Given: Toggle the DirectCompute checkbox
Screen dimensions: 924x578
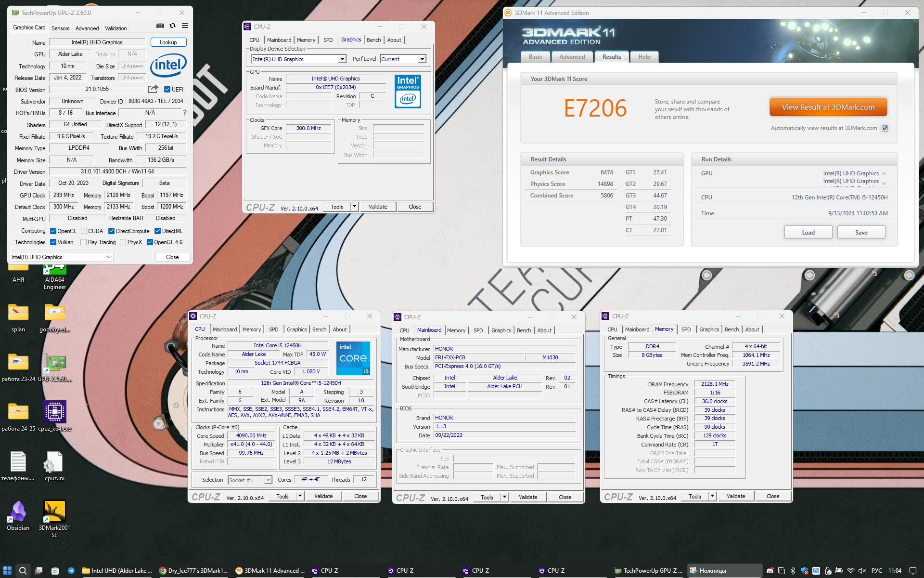Looking at the screenshot, I should (x=111, y=231).
